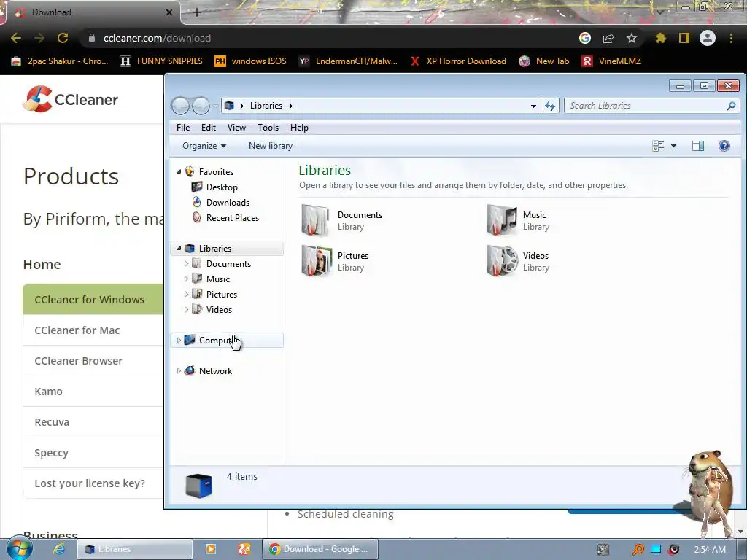Open the Documents library icon in main pane
This screenshot has width=747, height=560.
click(315, 220)
